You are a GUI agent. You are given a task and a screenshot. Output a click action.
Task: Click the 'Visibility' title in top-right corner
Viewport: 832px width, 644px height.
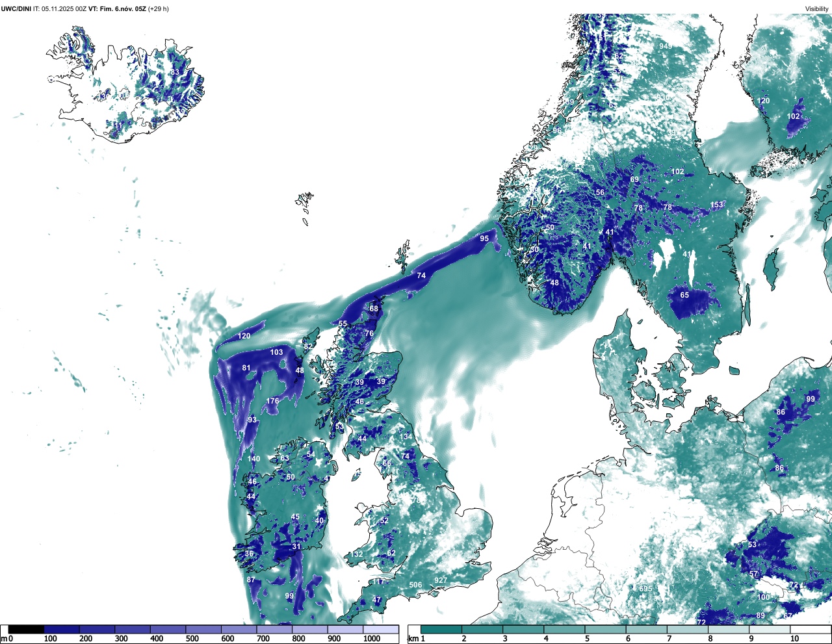(x=817, y=8)
